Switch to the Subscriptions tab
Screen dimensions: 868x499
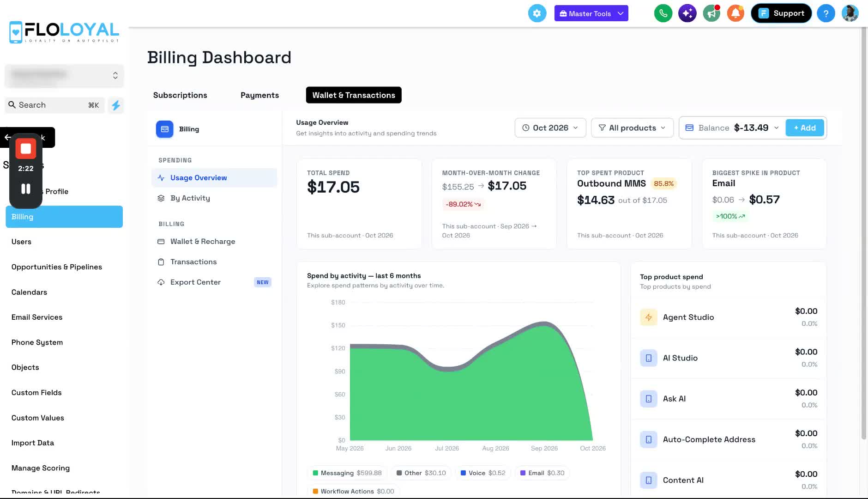coord(180,95)
